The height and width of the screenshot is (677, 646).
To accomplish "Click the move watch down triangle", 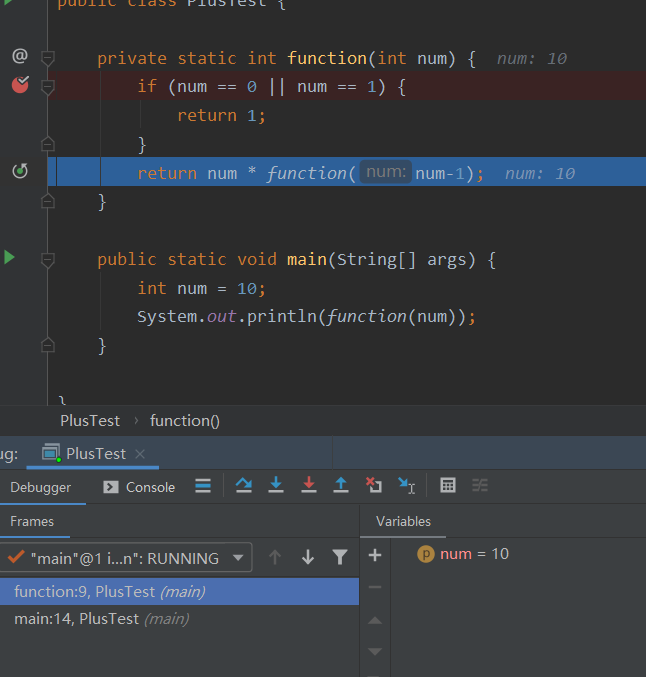I will tap(375, 651).
